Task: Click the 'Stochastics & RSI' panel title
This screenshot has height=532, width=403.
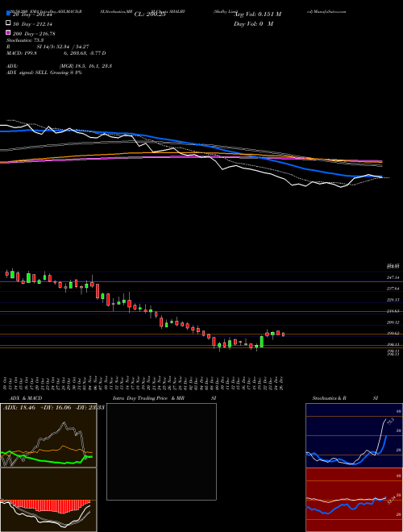Action: click(345, 398)
